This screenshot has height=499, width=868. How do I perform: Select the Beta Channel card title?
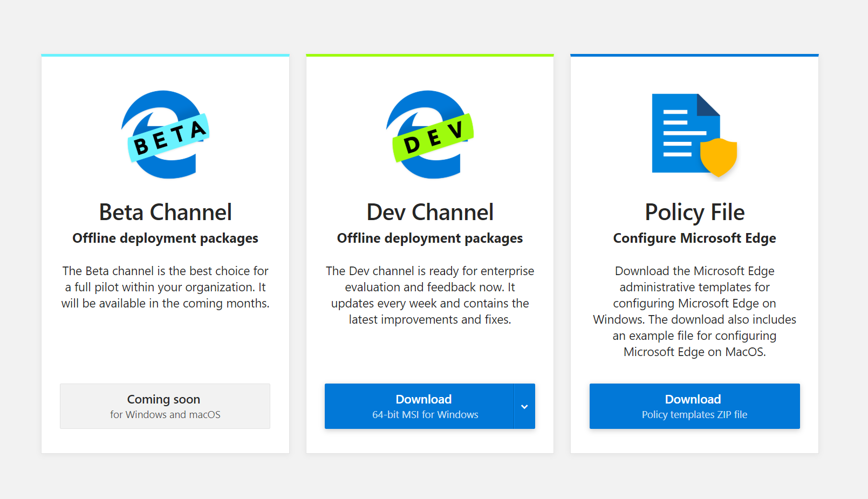point(165,212)
